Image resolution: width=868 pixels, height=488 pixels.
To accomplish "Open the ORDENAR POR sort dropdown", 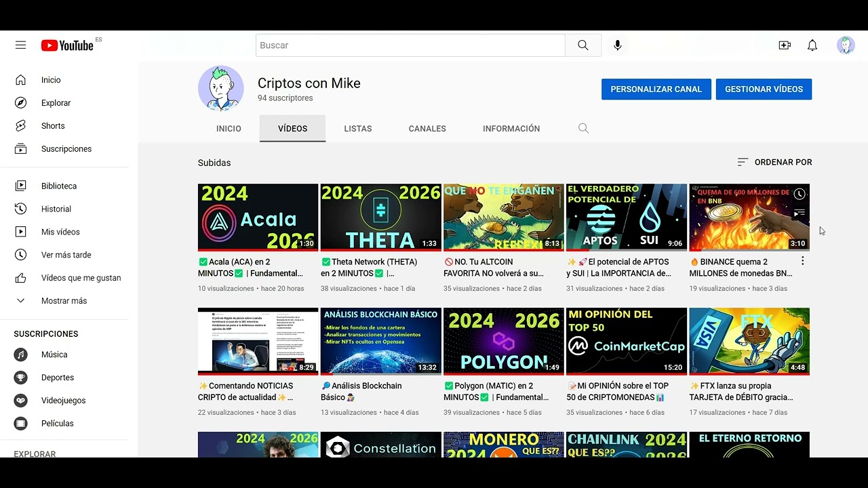I will pyautogui.click(x=774, y=162).
